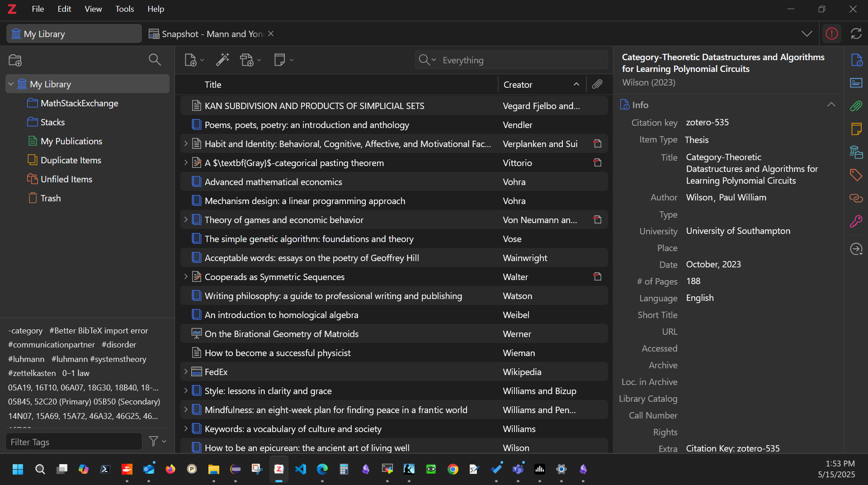The width and height of the screenshot is (868, 485).
Task: Collapse the Info section
Action: [831, 105]
